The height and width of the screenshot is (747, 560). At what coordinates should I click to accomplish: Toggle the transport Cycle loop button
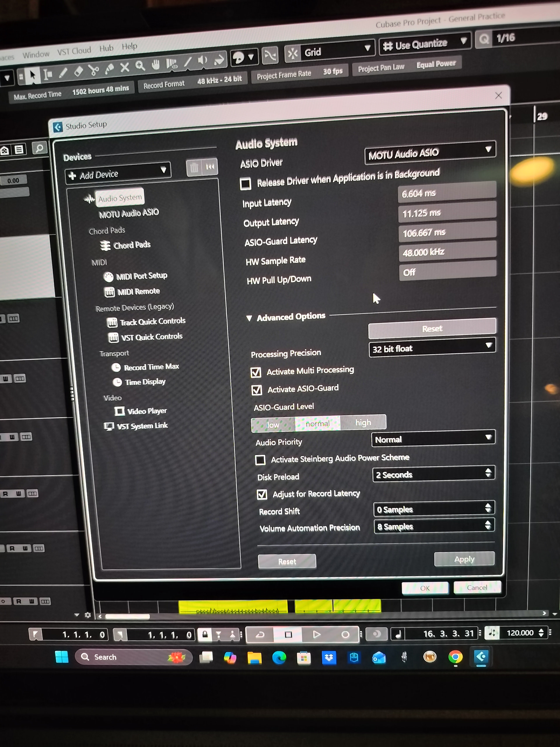(260, 635)
